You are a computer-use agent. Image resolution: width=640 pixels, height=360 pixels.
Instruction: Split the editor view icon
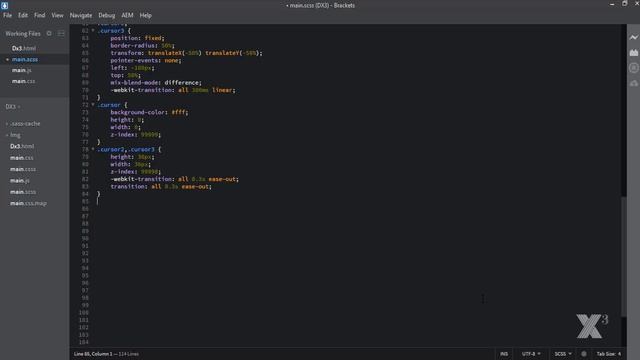pos(61,33)
